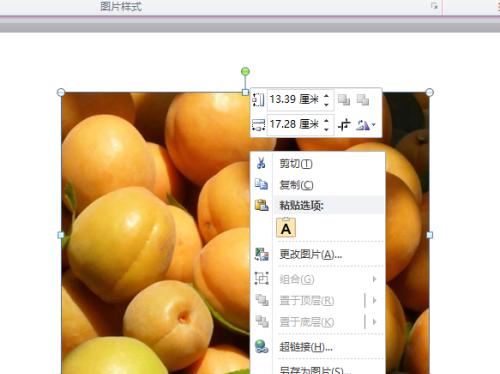Click the hyperlink globe icon
500x374 pixels.
pos(262,347)
